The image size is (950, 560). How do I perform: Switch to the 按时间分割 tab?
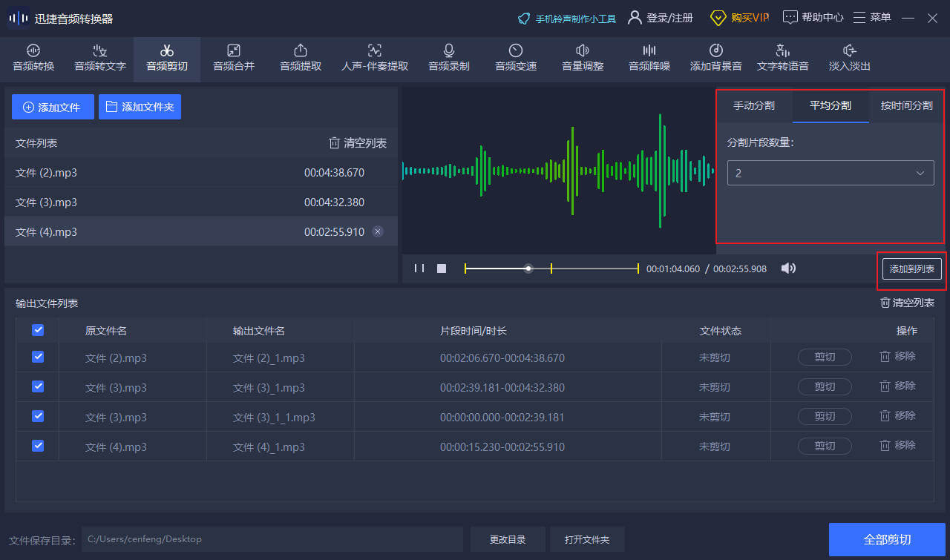[x=906, y=106]
